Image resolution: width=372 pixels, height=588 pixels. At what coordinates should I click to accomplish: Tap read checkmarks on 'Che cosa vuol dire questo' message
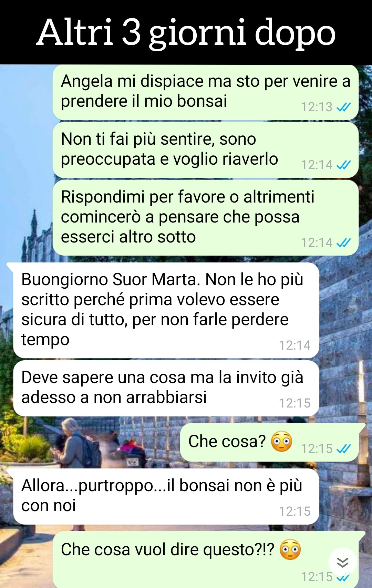[x=343, y=577]
